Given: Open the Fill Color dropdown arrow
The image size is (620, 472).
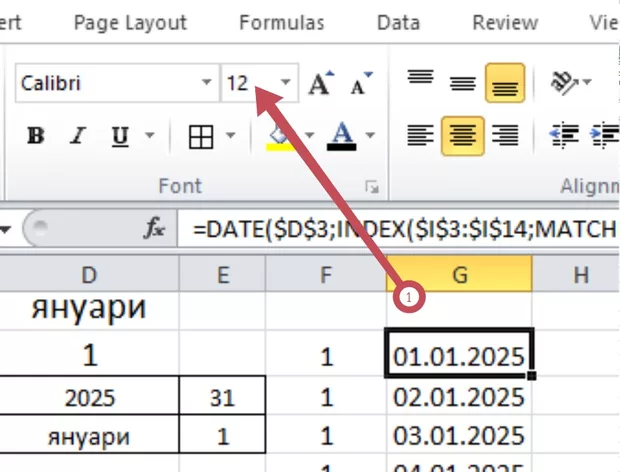Looking at the screenshot, I should (310, 136).
